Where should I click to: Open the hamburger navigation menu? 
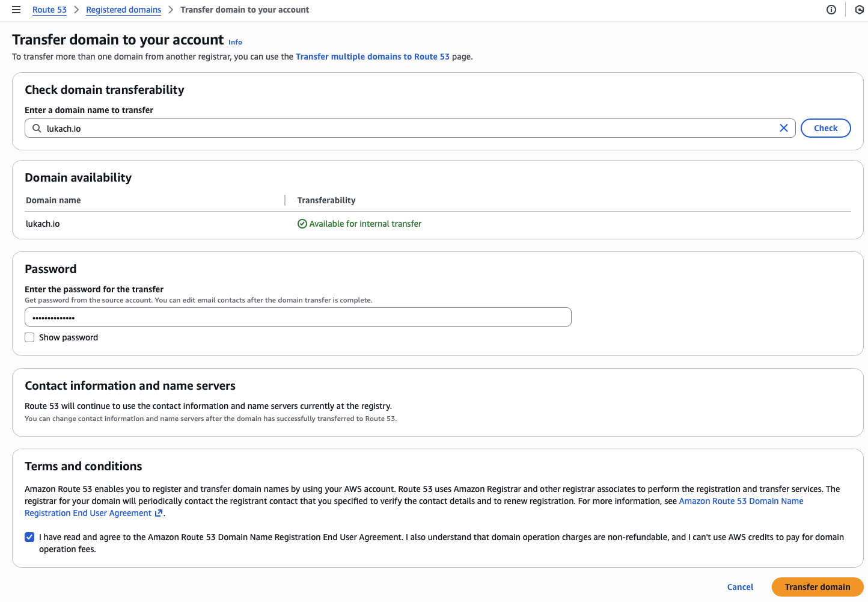tap(16, 10)
